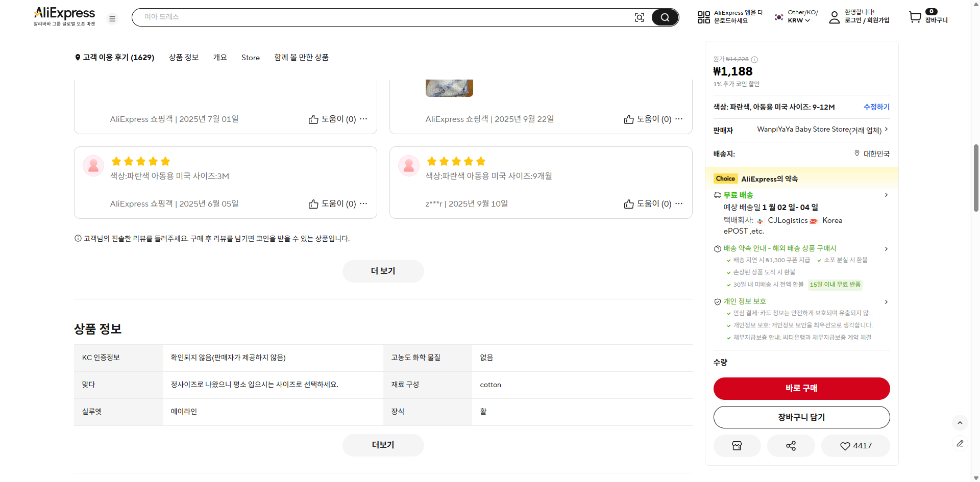
Task: Toggle helpful thumbs-up on z***r's review
Action: 628,204
